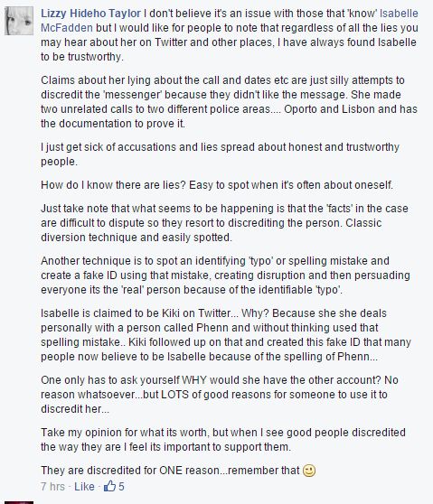Click the capitalized word 'WHY' in the comment
Screen dimensions: 433x504
[x=194, y=380]
